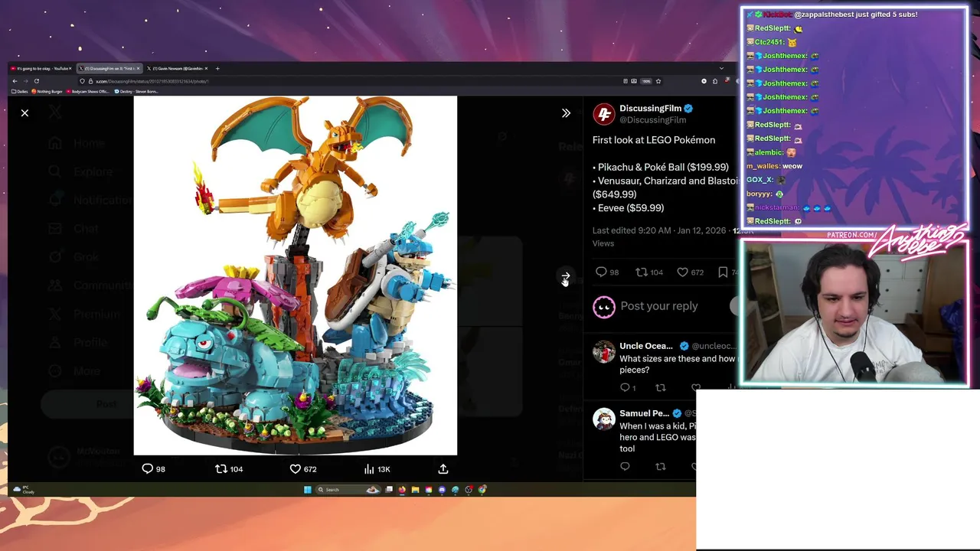
Task: Open the Dailies bookmark folder
Action: coord(19,92)
